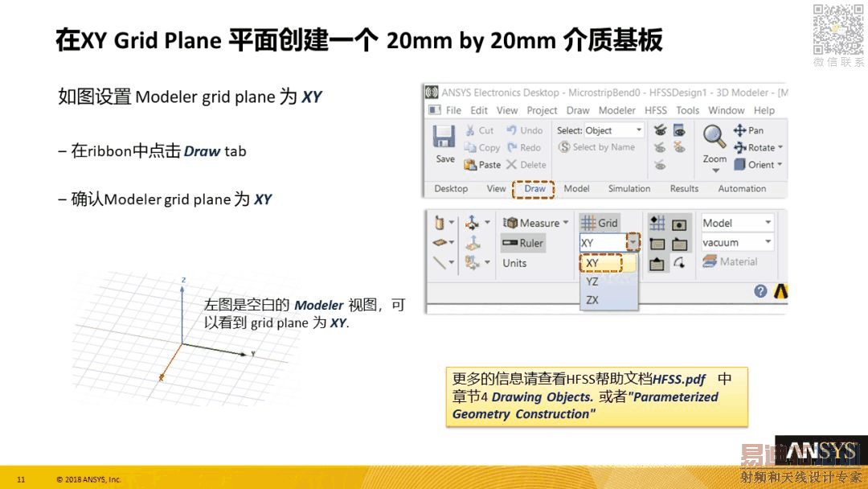Toggle the bottom-left snap box icon
Screen dimensions: 868x489
click(x=657, y=264)
